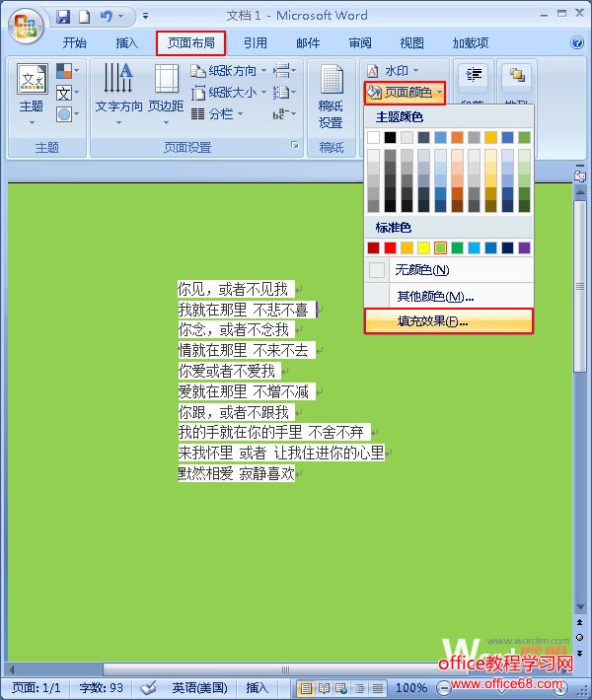The width and height of the screenshot is (592, 700).
Task: Open the 主题 themes gallery
Action: click(x=32, y=94)
